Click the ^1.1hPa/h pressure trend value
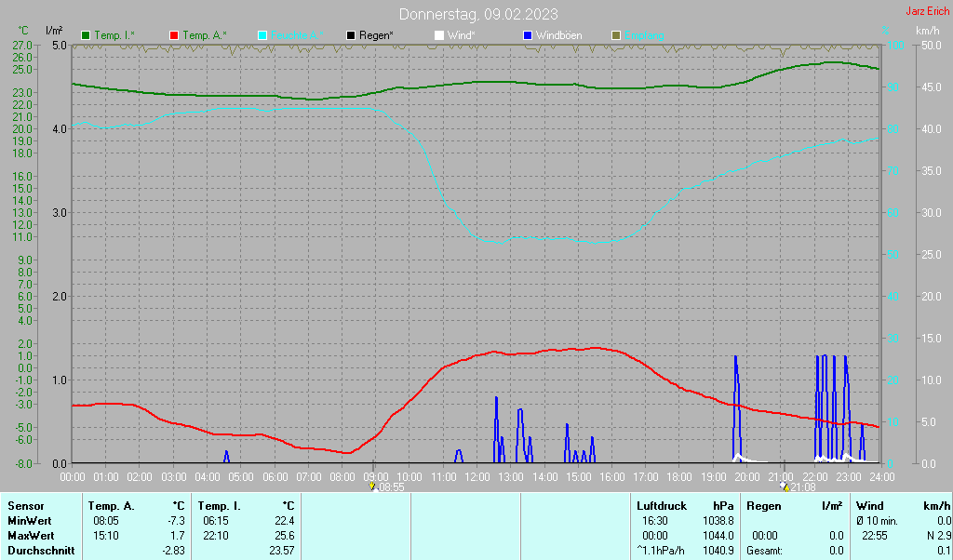 660,551
